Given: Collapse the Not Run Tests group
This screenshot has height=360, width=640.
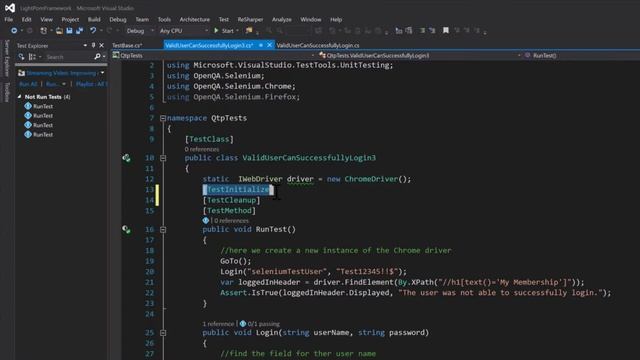Looking at the screenshot, I should 19,97.
